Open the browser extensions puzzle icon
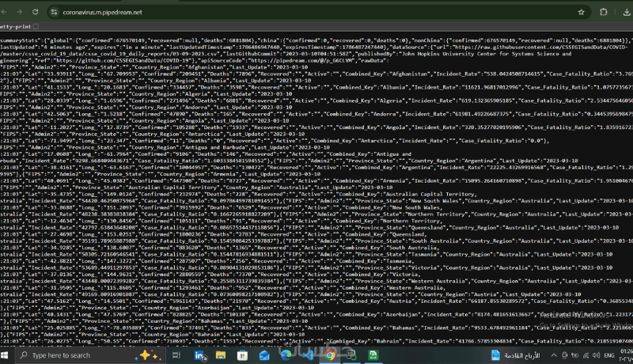633x364 pixels. pos(604,12)
